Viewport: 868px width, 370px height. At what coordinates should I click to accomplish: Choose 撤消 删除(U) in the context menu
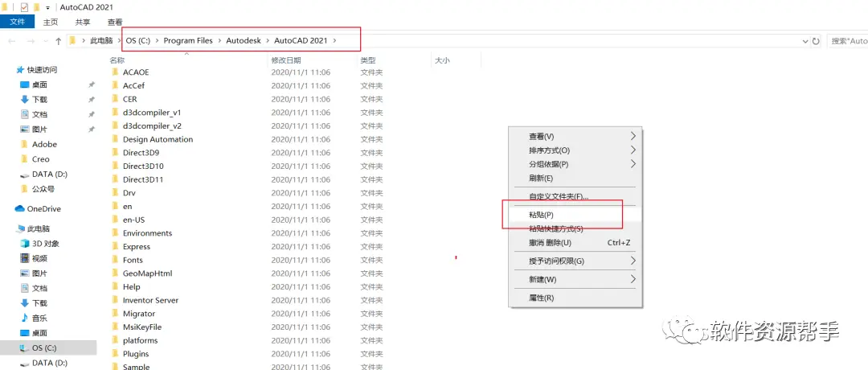pos(575,243)
